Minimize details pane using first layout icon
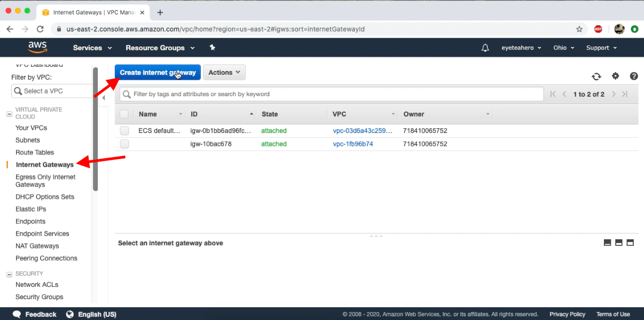This screenshot has width=644, height=320. (x=607, y=243)
